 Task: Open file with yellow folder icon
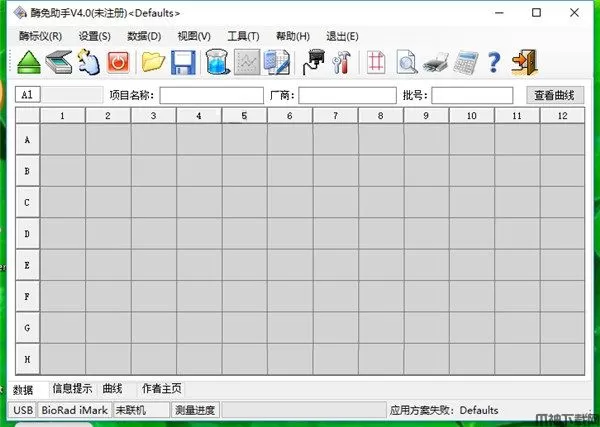coord(152,62)
